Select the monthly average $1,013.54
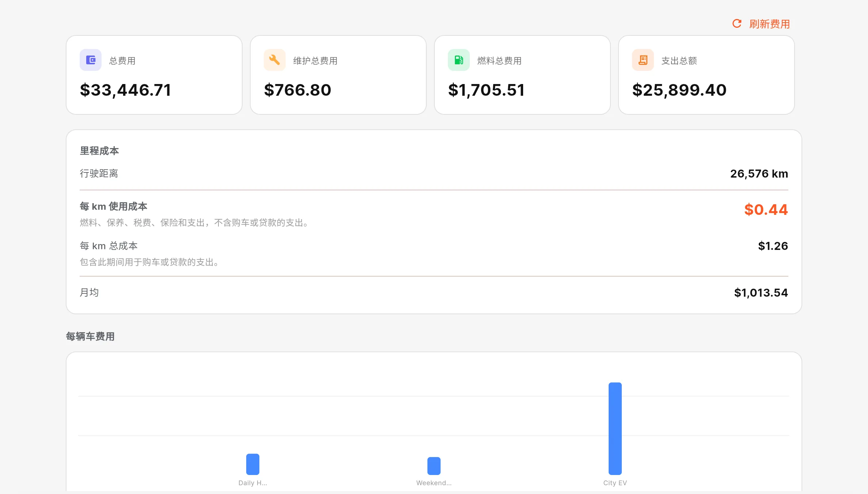Image resolution: width=868 pixels, height=494 pixels. (761, 293)
